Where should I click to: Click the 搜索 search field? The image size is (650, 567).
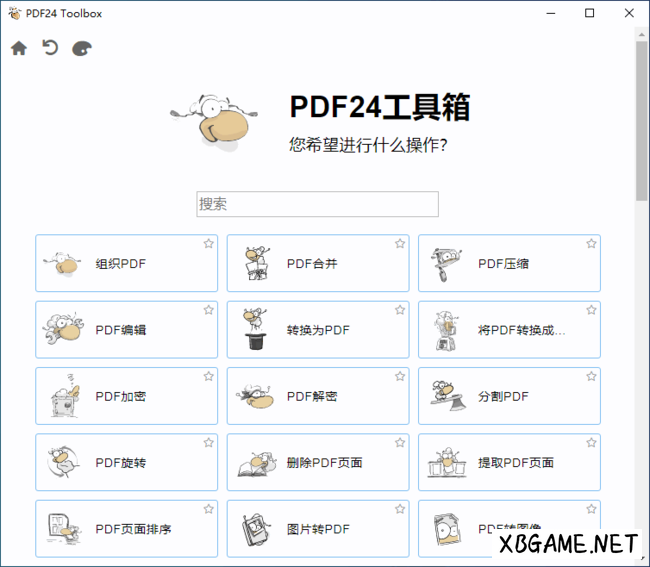click(317, 204)
